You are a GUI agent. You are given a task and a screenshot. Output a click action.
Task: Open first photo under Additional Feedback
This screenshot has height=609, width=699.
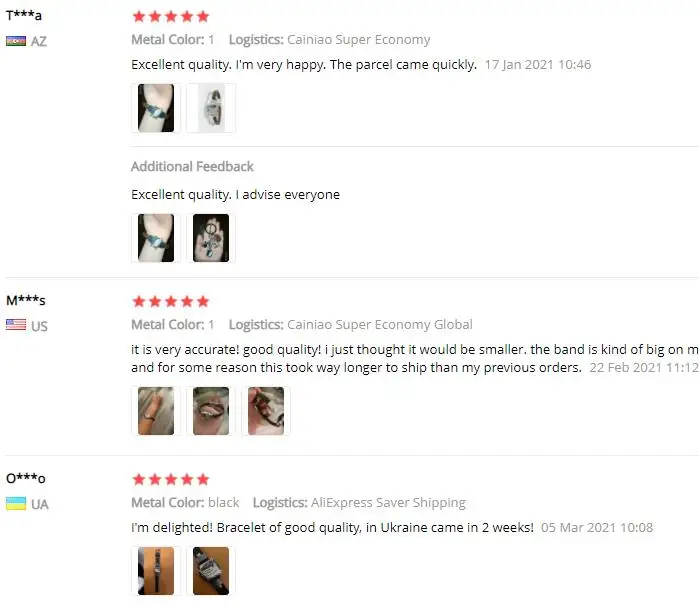(x=156, y=238)
